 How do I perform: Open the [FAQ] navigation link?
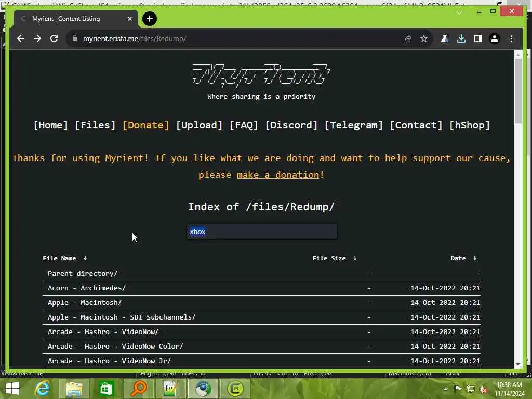(244, 125)
